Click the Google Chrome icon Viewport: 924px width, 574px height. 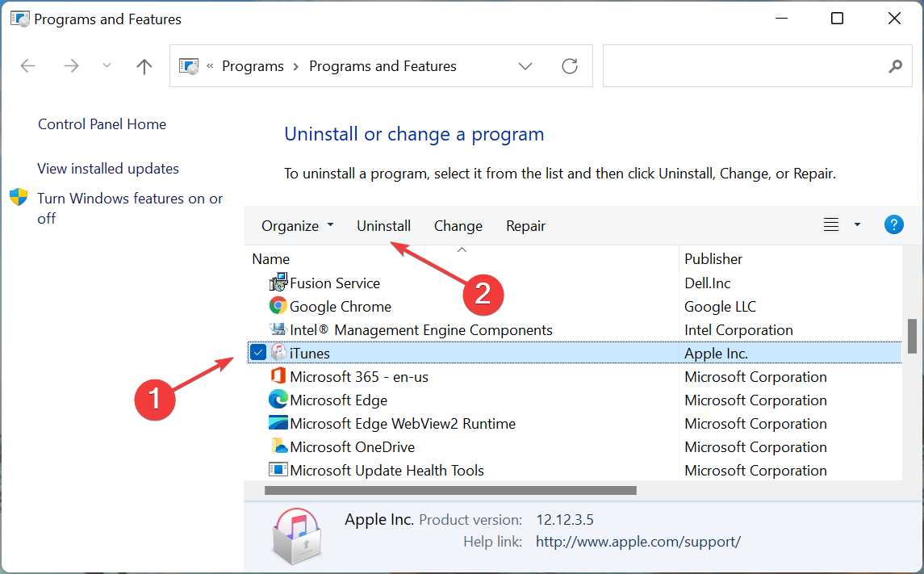pyautogui.click(x=278, y=306)
